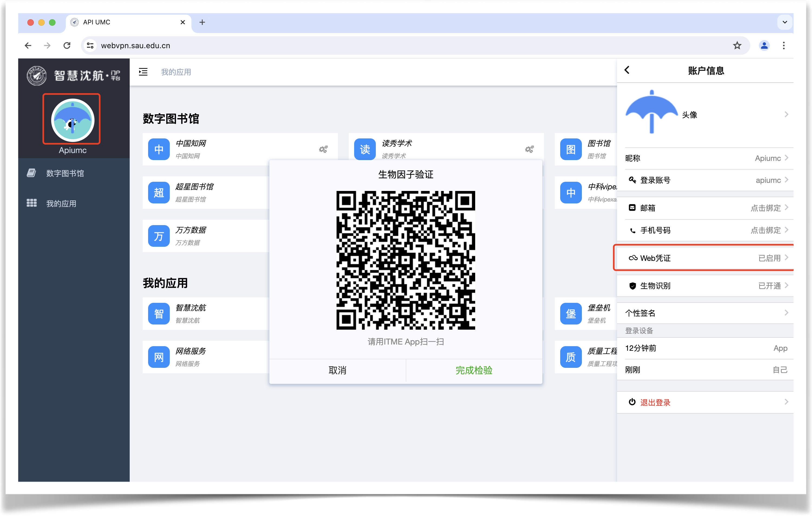The width and height of the screenshot is (812, 516).
Task: Click the 我的应用 breadcrumb at top
Action: [176, 72]
